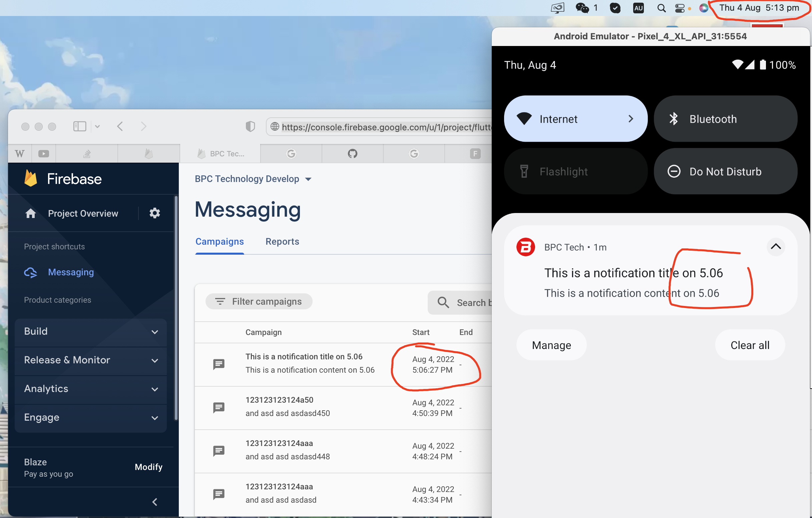Click Safari privacy shield icon
This screenshot has width=812, height=518.
click(x=250, y=127)
